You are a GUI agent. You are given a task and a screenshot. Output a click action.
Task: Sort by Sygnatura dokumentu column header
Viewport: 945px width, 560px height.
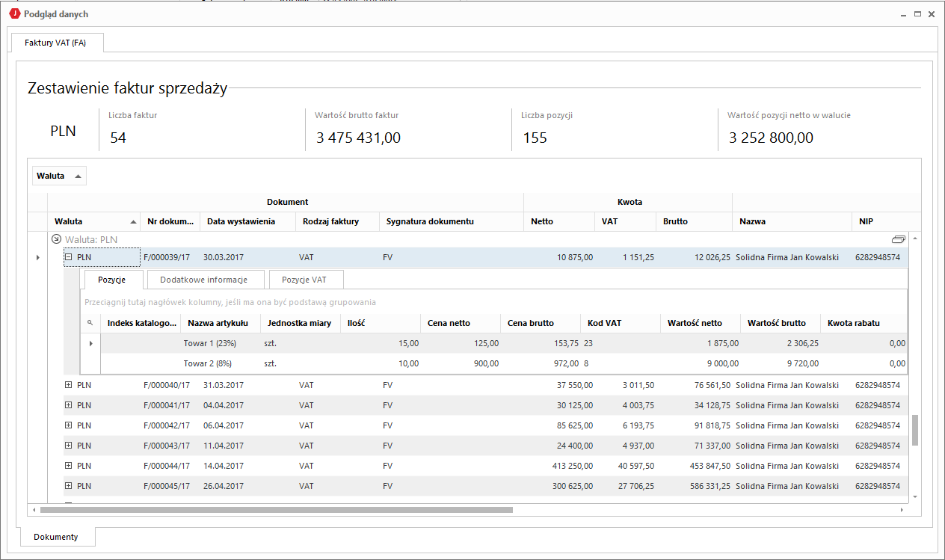(x=452, y=221)
